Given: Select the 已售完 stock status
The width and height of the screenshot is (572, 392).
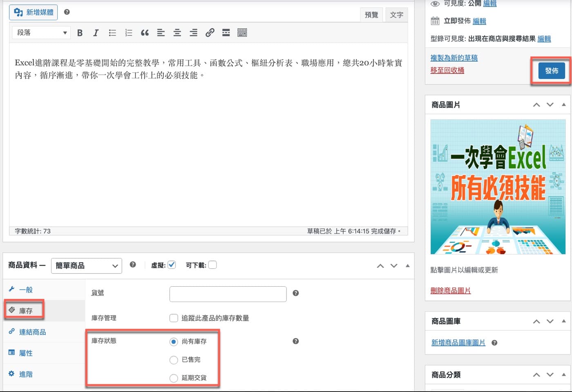Looking at the screenshot, I should pos(174,360).
